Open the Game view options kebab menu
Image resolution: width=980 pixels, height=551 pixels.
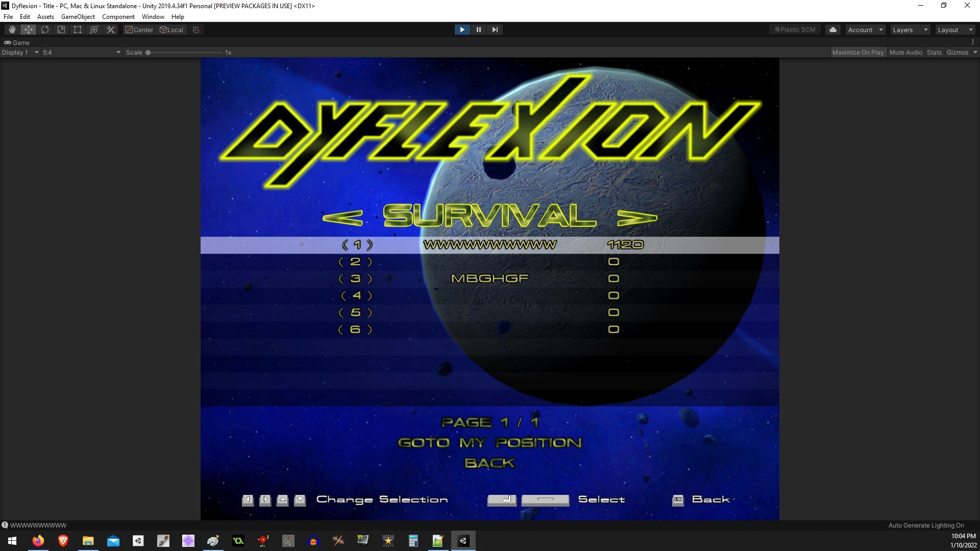[x=973, y=43]
